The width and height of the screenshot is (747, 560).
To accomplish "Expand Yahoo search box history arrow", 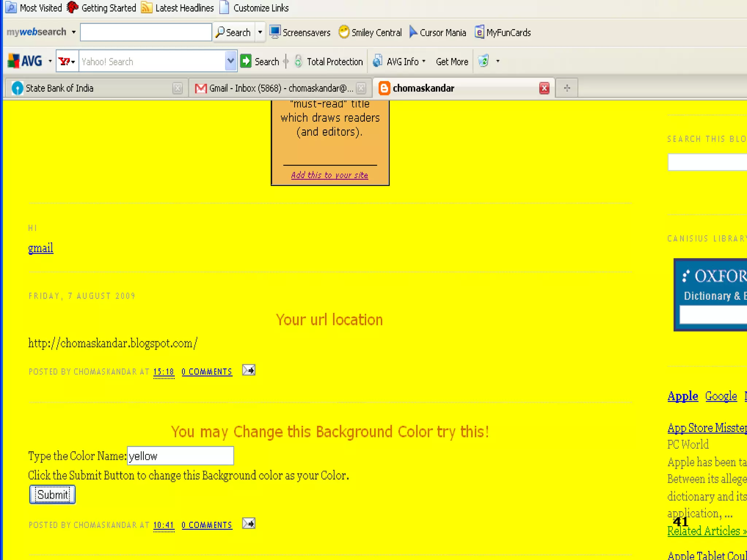I will tap(231, 61).
